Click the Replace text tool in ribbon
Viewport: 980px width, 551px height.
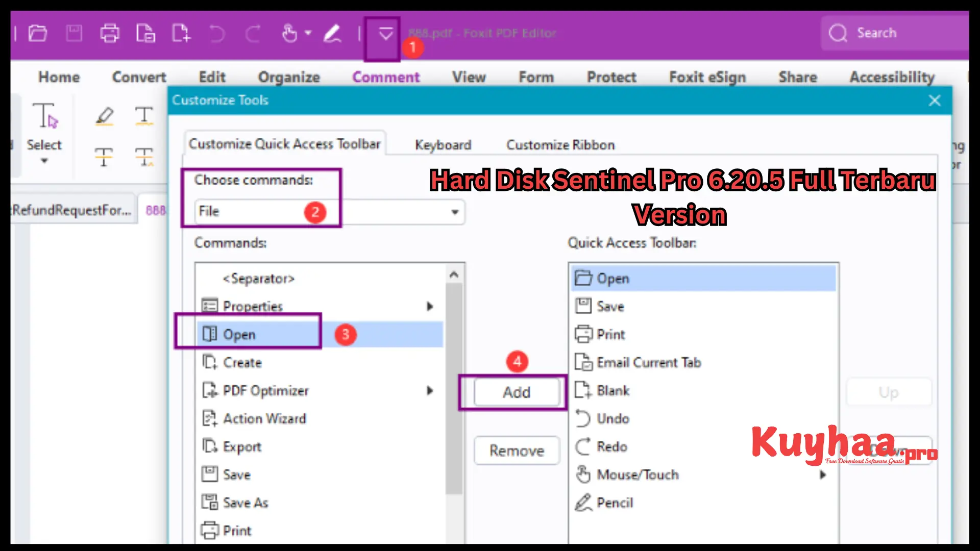point(144,157)
